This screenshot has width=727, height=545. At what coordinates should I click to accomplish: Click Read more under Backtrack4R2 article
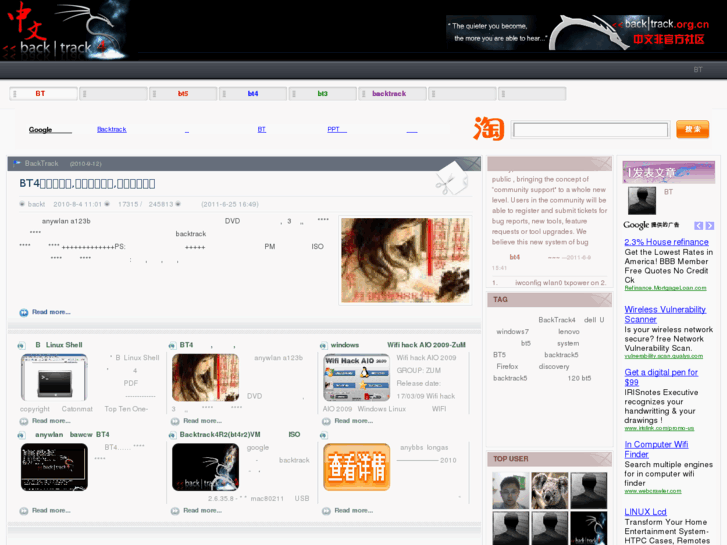(x=202, y=511)
